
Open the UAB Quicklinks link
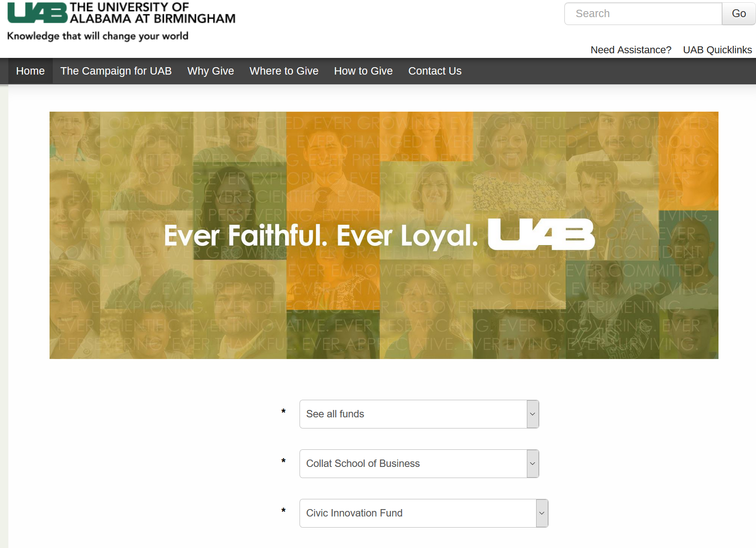[718, 50]
